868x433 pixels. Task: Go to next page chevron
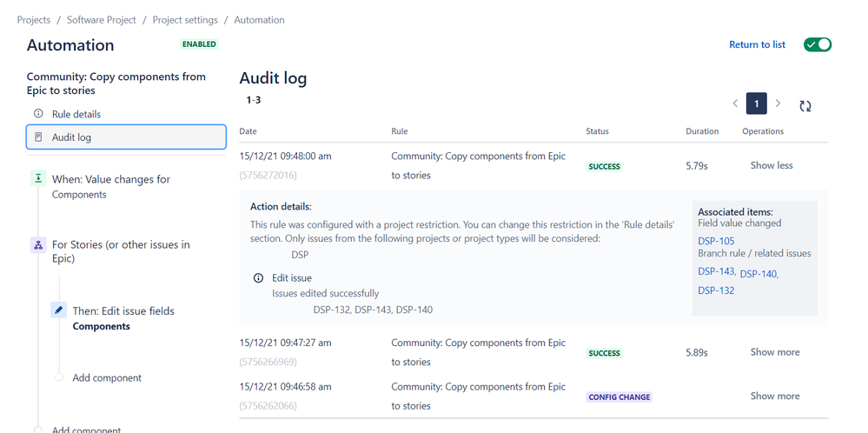778,103
